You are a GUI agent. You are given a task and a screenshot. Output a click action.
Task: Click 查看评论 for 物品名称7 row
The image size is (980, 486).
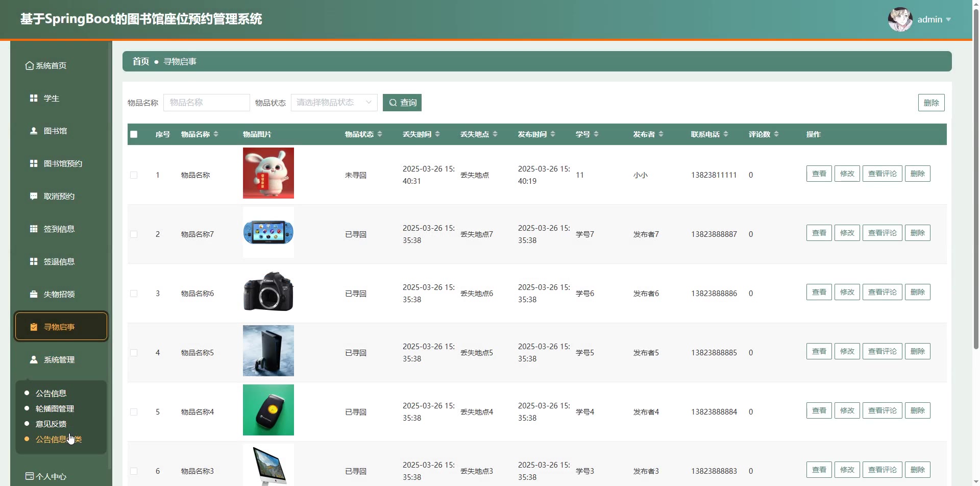pyautogui.click(x=882, y=233)
